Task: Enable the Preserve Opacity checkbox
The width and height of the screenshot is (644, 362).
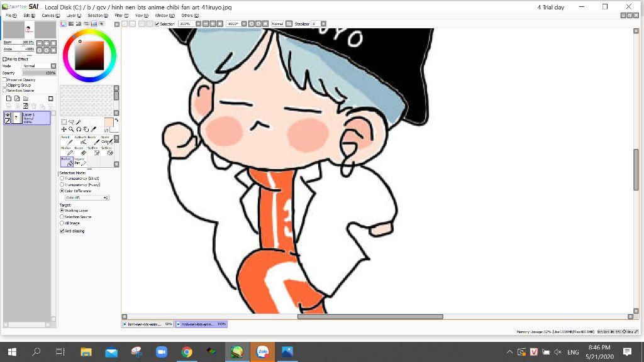Action: (5, 80)
